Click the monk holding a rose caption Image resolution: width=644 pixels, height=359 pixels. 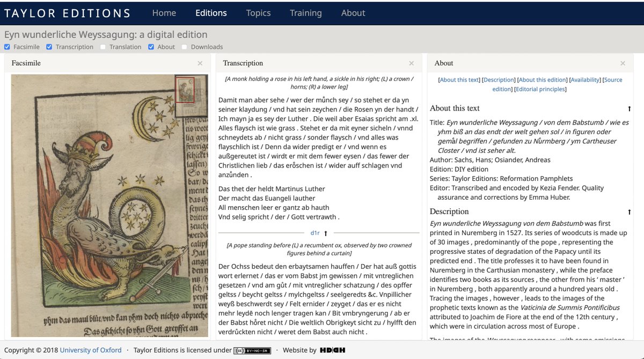[x=319, y=83]
